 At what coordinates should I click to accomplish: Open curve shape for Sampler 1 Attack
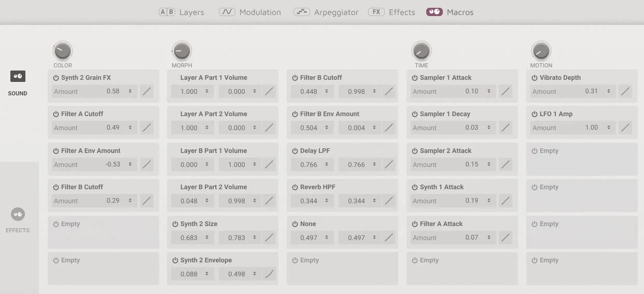pyautogui.click(x=506, y=91)
